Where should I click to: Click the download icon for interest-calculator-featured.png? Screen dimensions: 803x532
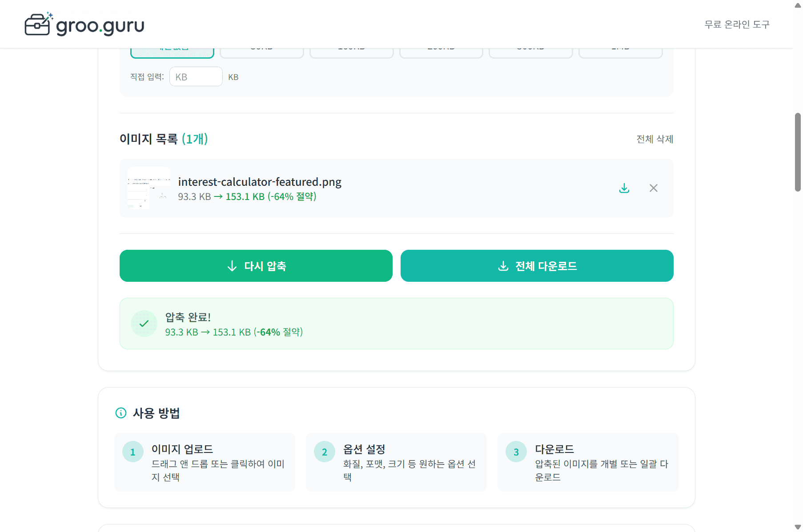point(624,188)
